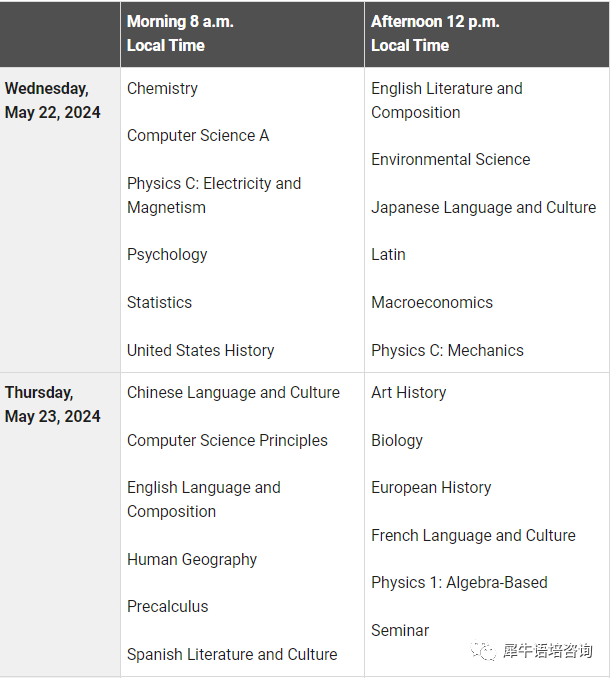Select Physics C: Electricity and Magnetism

(214, 195)
